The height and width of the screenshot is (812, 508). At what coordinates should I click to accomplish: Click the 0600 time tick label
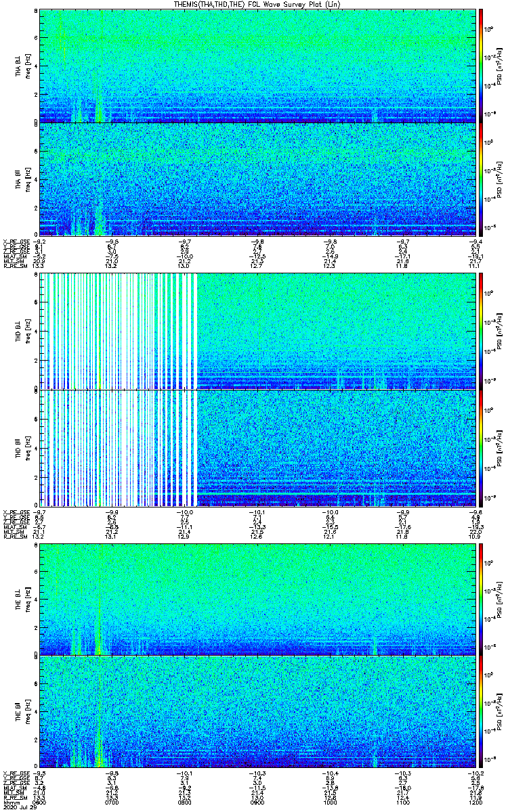[40, 802]
